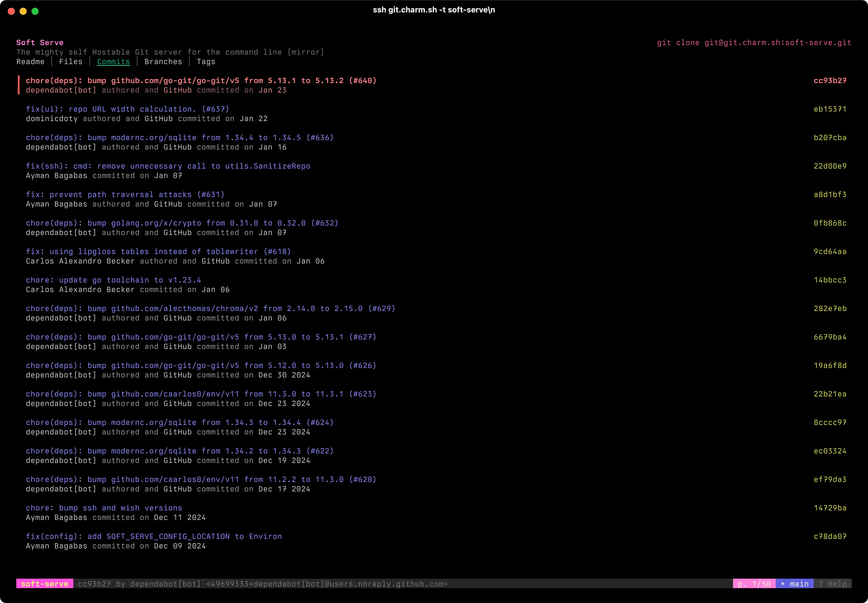The width and height of the screenshot is (868, 603).
Task: Switch to the Files tab
Action: click(x=71, y=62)
